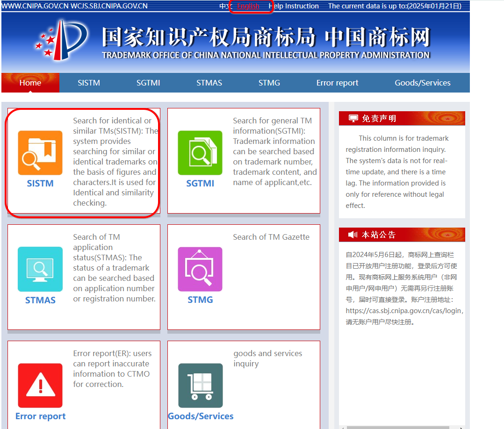Click the blue SGTMI card label
This screenshot has height=429, width=504.
[x=200, y=183]
